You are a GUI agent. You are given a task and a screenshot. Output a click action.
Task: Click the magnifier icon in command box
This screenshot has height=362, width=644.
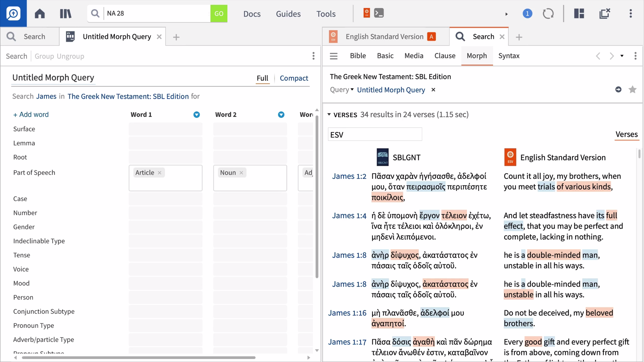95,13
